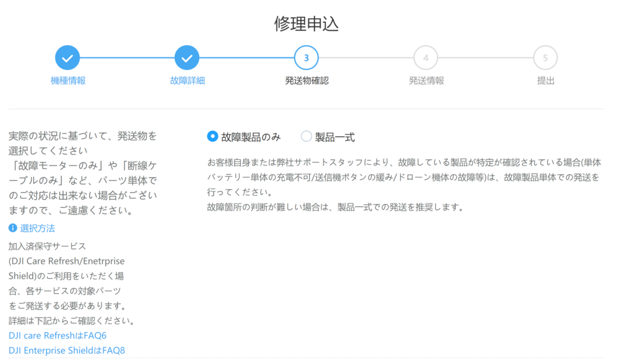Click the 提出 step label
This screenshot has height=364, width=618.
546,81
